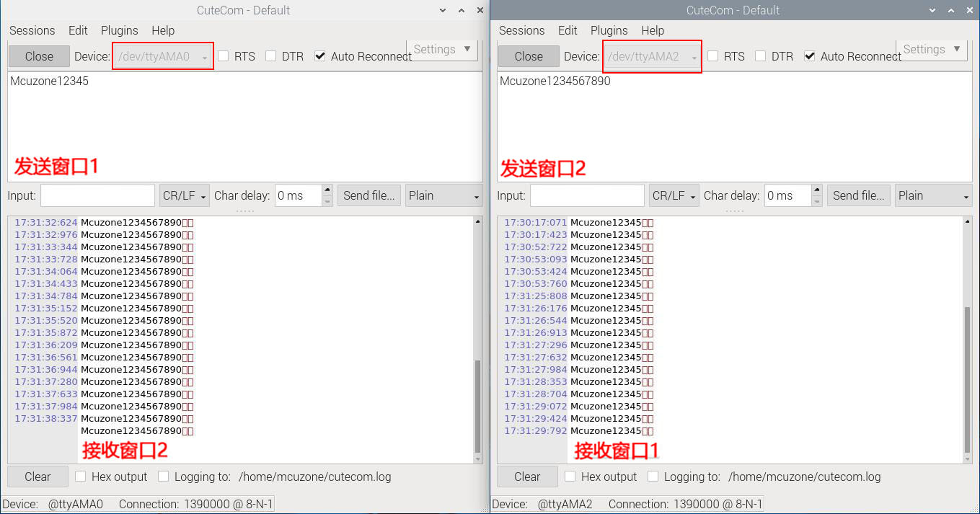Focus the Input field in left window

[98, 195]
